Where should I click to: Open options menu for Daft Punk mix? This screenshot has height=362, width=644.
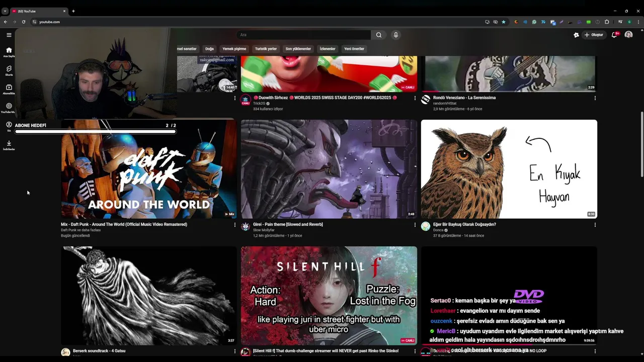[x=234, y=225]
